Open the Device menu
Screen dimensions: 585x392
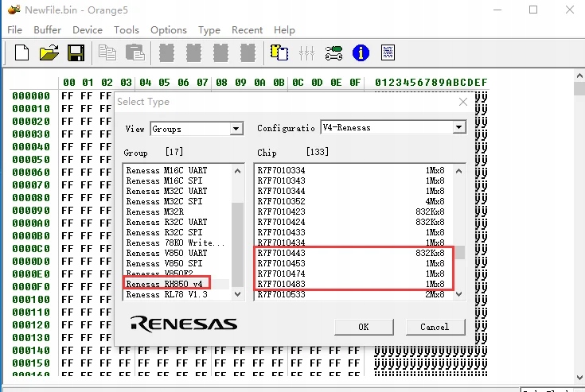click(88, 30)
